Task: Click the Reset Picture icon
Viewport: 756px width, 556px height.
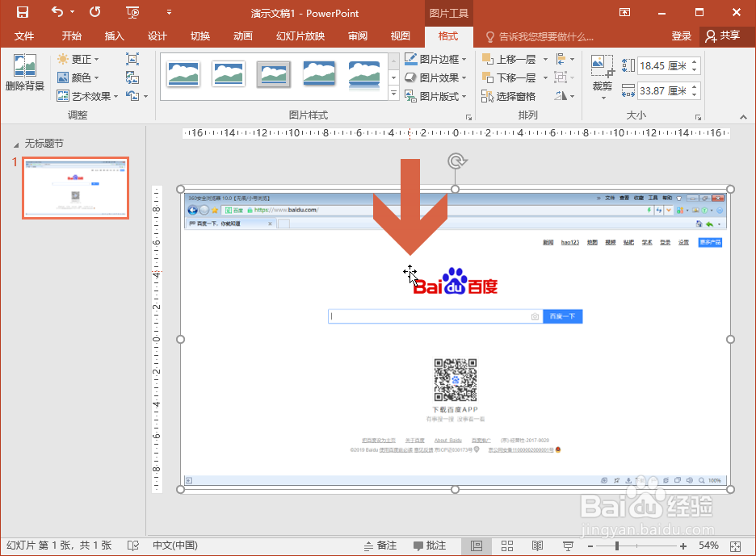Action: 132,96
